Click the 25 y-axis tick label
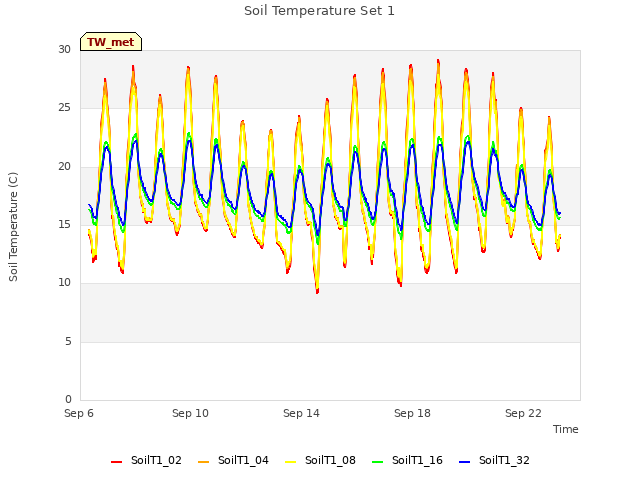 (64, 108)
